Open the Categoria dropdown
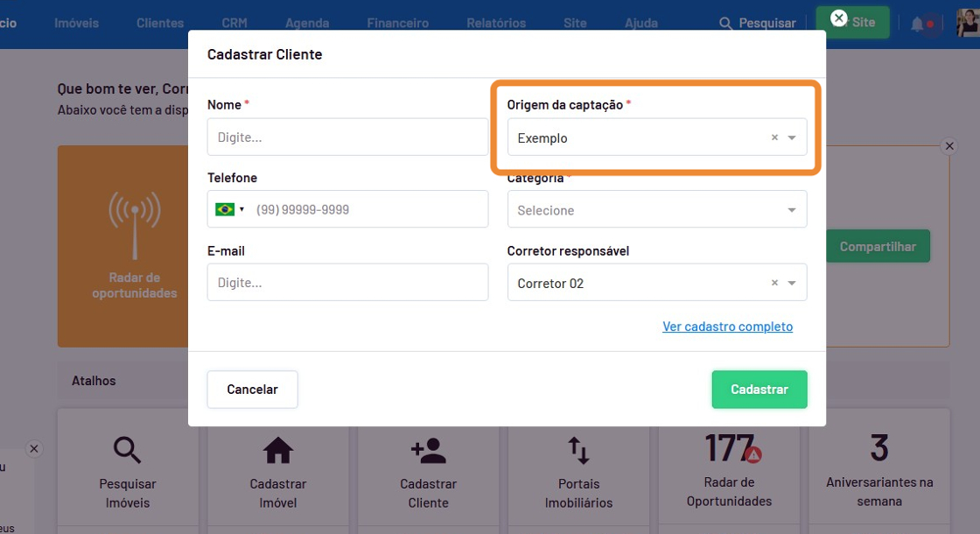Image resolution: width=980 pixels, height=534 pixels. [656, 210]
